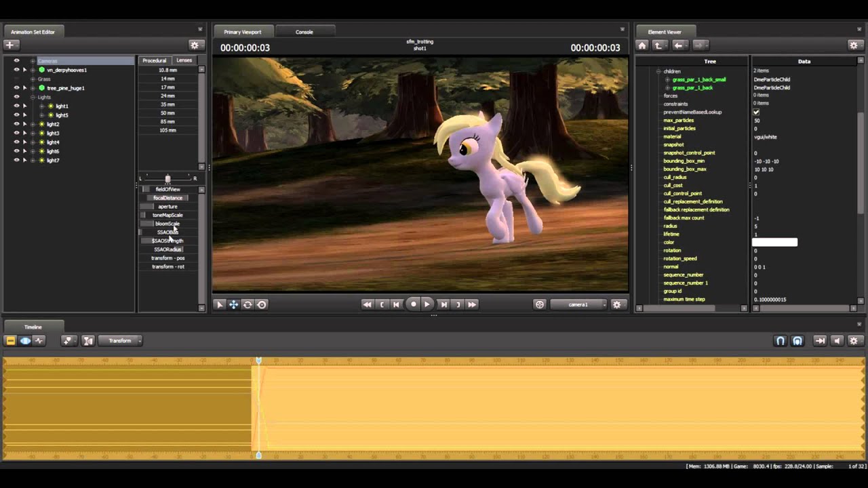Toggle visibility eye for light5
This screenshot has width=868, height=488.
(16, 115)
